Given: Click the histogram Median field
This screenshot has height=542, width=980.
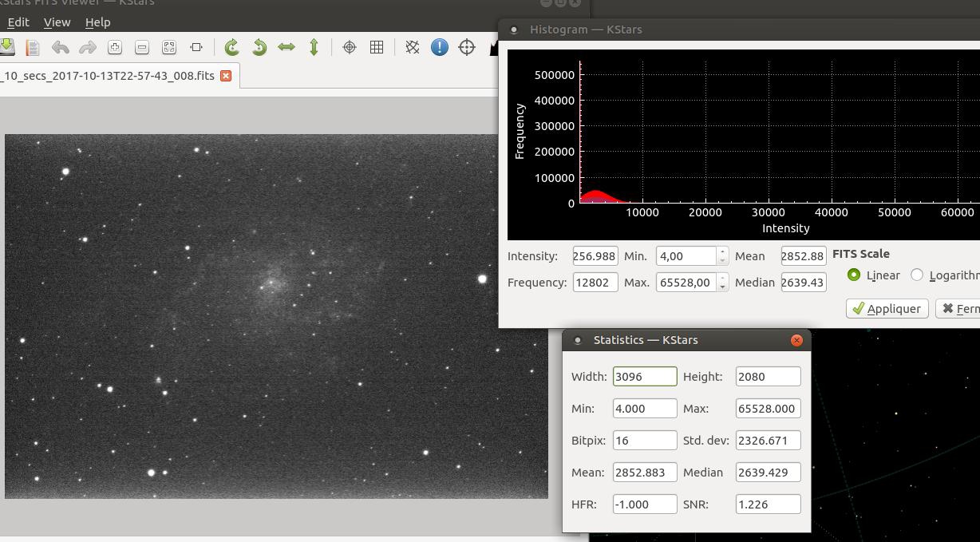Looking at the screenshot, I should [x=803, y=283].
